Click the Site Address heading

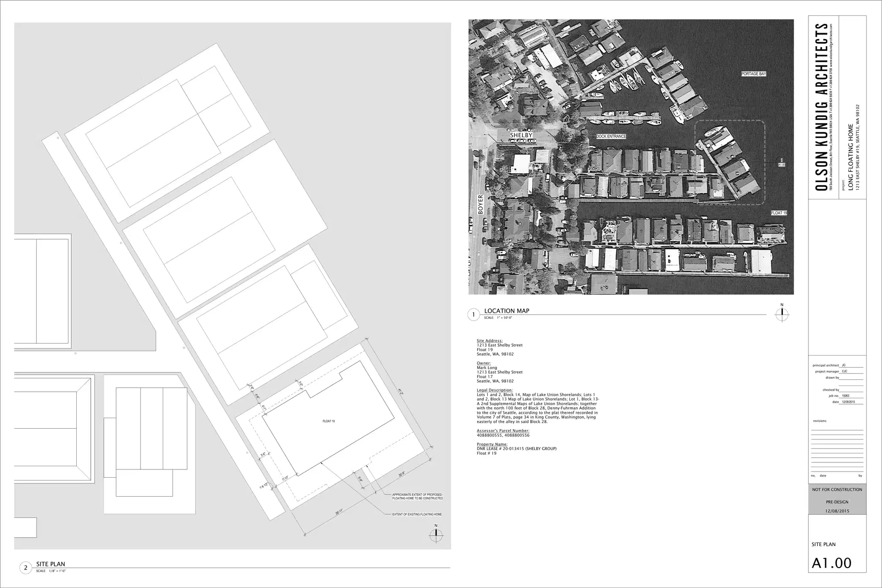(x=490, y=341)
